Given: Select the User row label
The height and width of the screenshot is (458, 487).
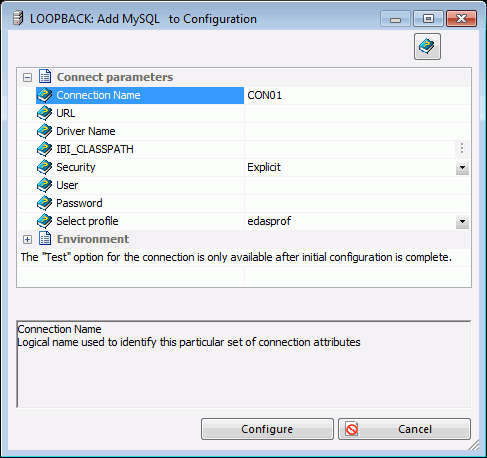Looking at the screenshot, I should pyautogui.click(x=67, y=185).
